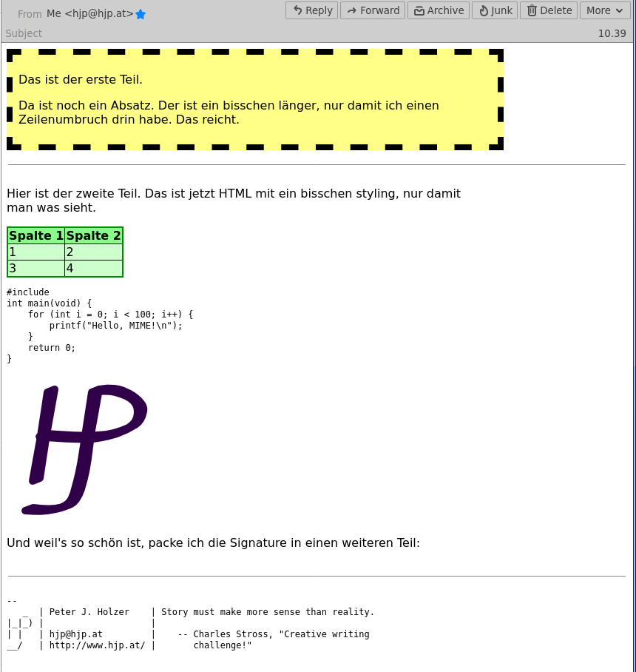Image resolution: width=636 pixels, height=672 pixels.
Task: Mark the email as Junk
Action: point(494,10)
